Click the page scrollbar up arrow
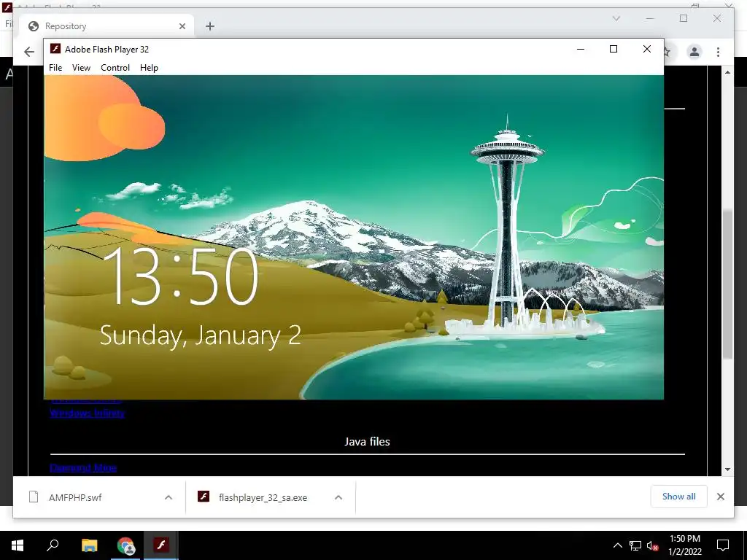This screenshot has width=747, height=560. pyautogui.click(x=727, y=72)
